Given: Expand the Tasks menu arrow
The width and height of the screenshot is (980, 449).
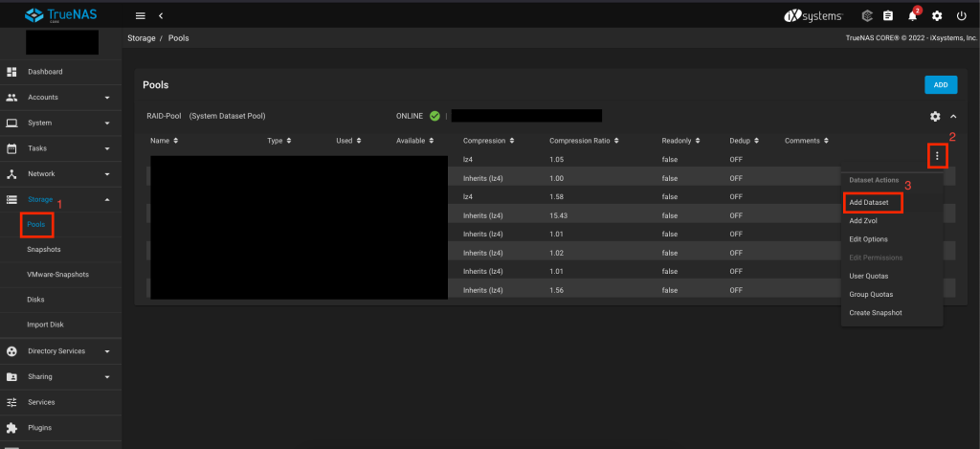Looking at the screenshot, I should point(107,148).
